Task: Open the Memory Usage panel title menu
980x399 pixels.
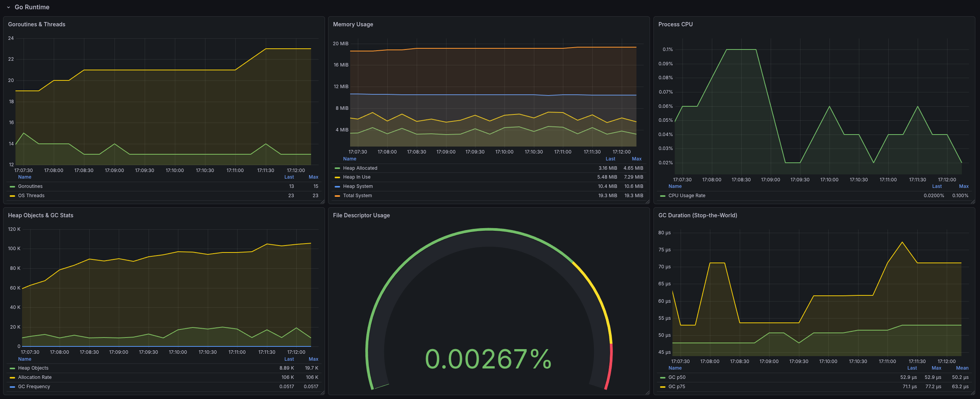Action: pyautogui.click(x=353, y=24)
